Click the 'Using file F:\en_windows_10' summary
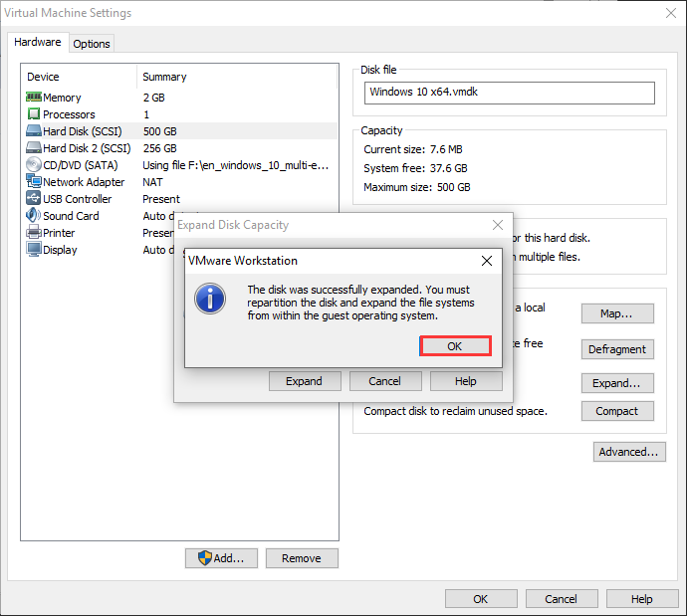The height and width of the screenshot is (616, 687). (x=236, y=165)
